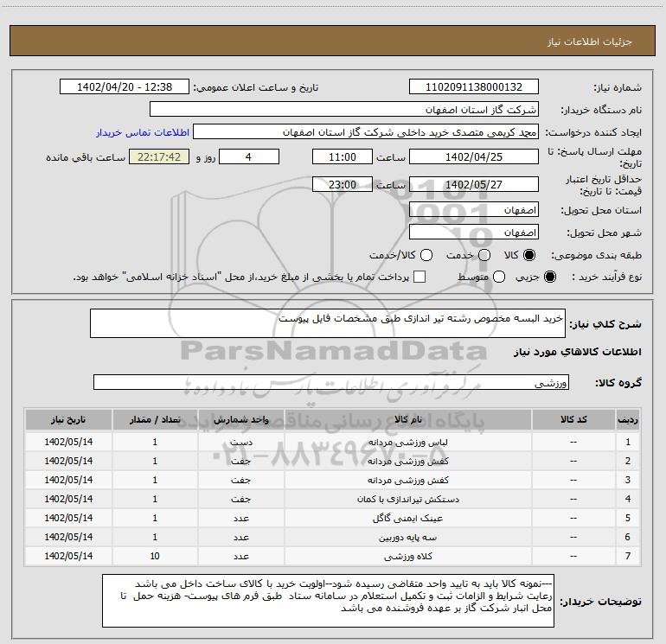The width and height of the screenshot is (666, 644).
Task: Click the remaining days field showing 4
Action: click(x=249, y=156)
